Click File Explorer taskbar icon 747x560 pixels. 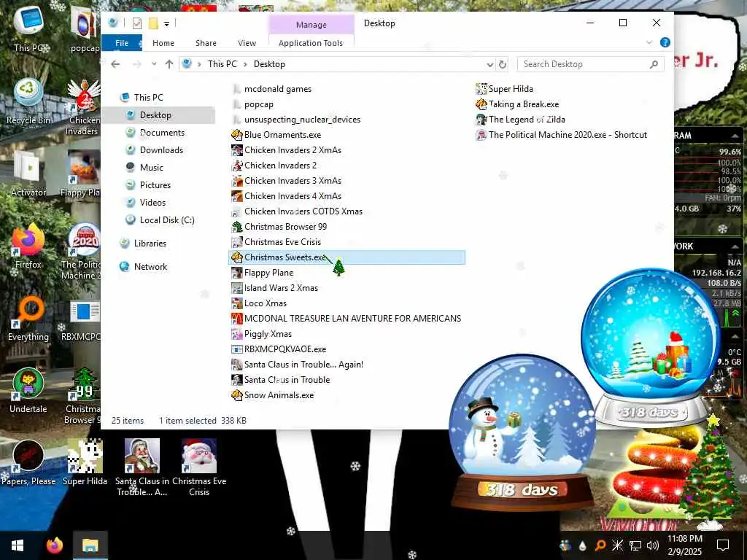tap(90, 545)
